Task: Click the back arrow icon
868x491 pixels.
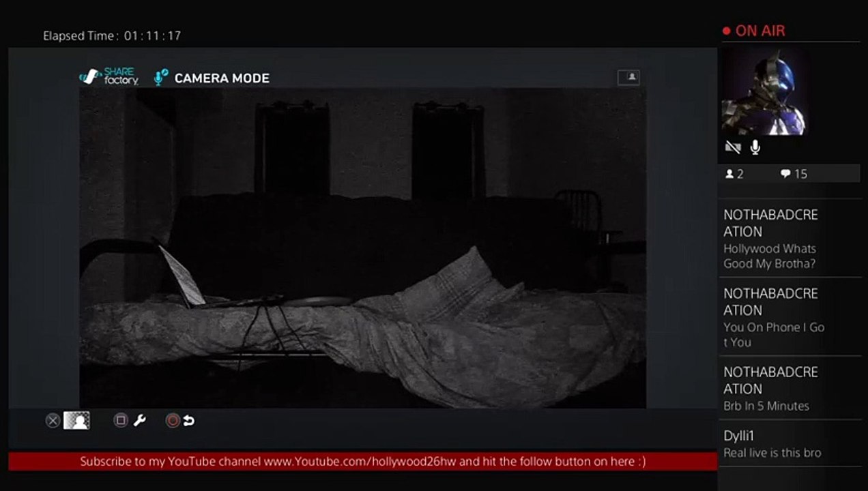Action: pyautogui.click(x=189, y=421)
